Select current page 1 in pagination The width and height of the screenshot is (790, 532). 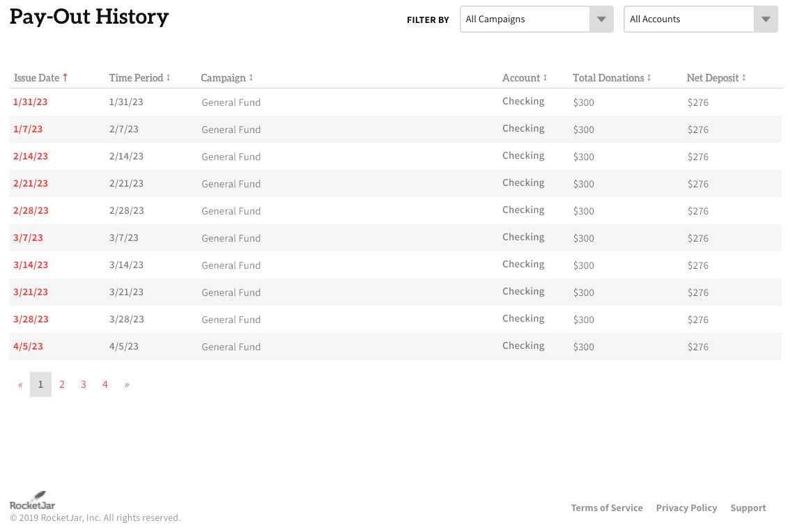41,384
